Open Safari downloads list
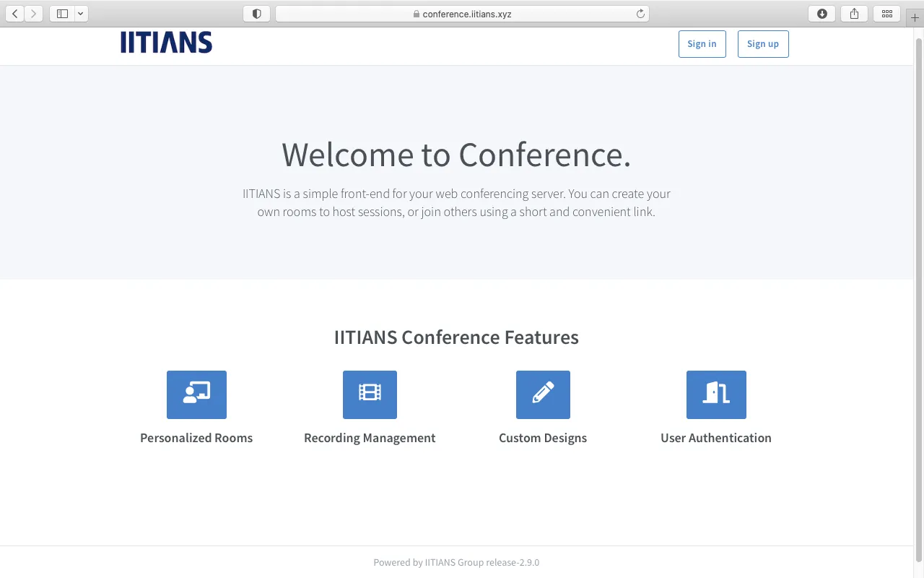The image size is (924, 578). [821, 14]
